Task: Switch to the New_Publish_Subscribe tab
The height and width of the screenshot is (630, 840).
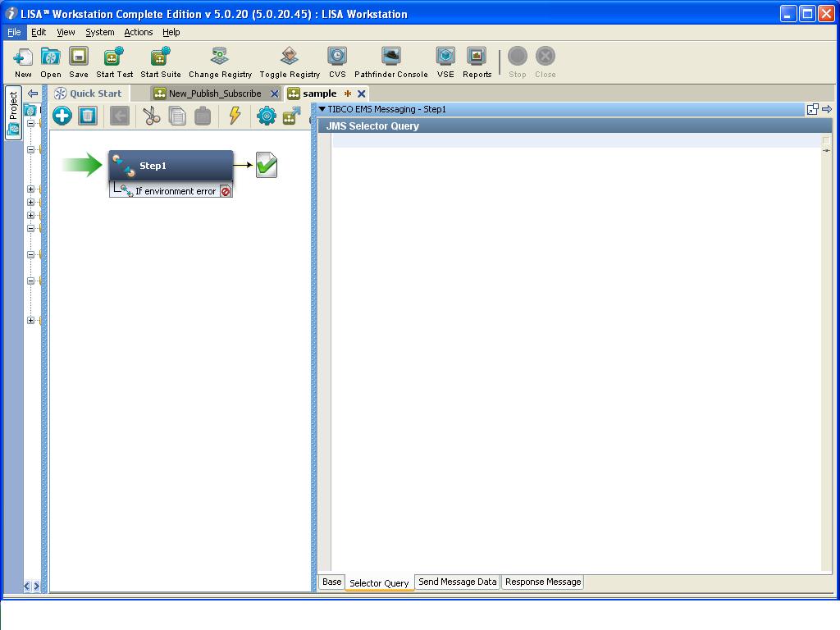Action: point(215,94)
